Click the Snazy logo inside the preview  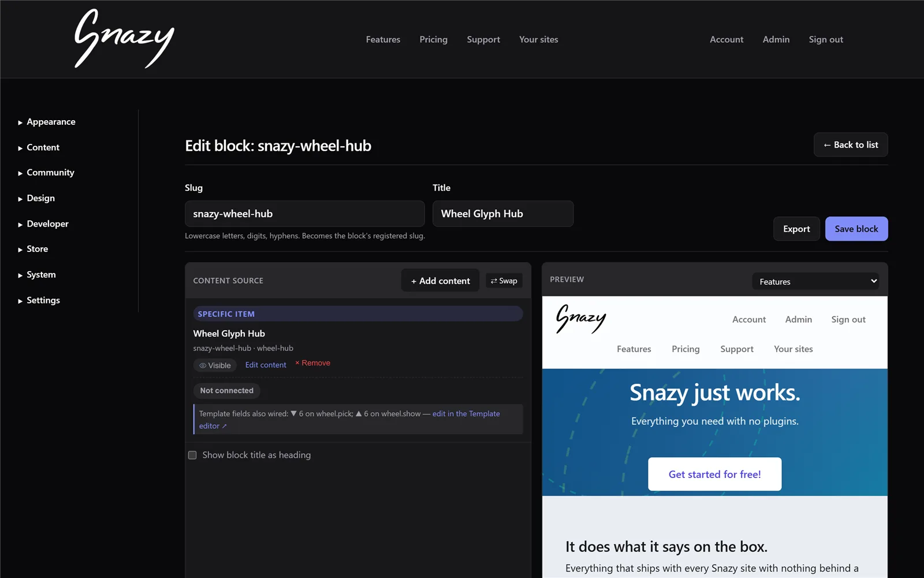pyautogui.click(x=581, y=319)
